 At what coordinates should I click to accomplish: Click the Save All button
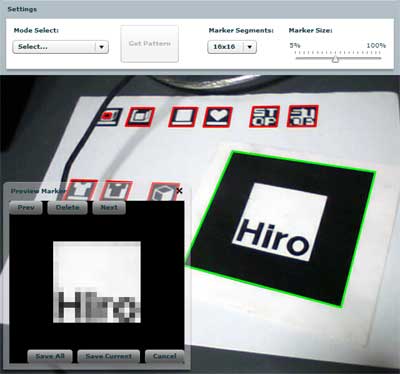50,356
